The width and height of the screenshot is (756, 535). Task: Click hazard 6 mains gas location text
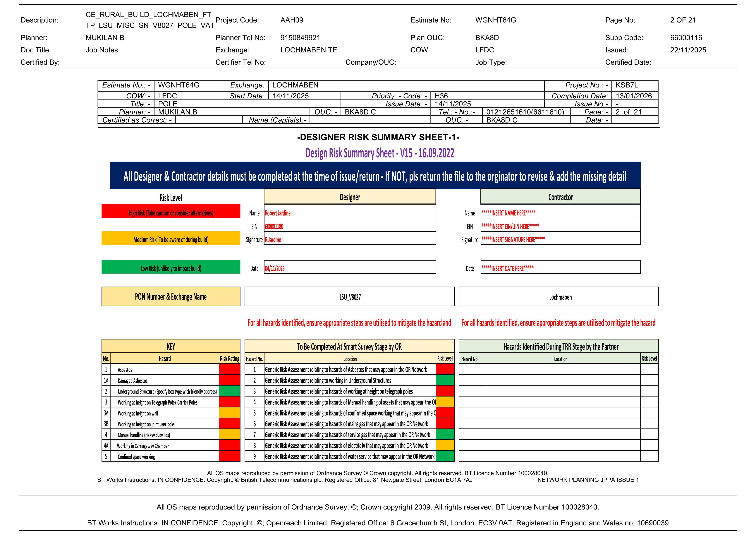click(346, 424)
